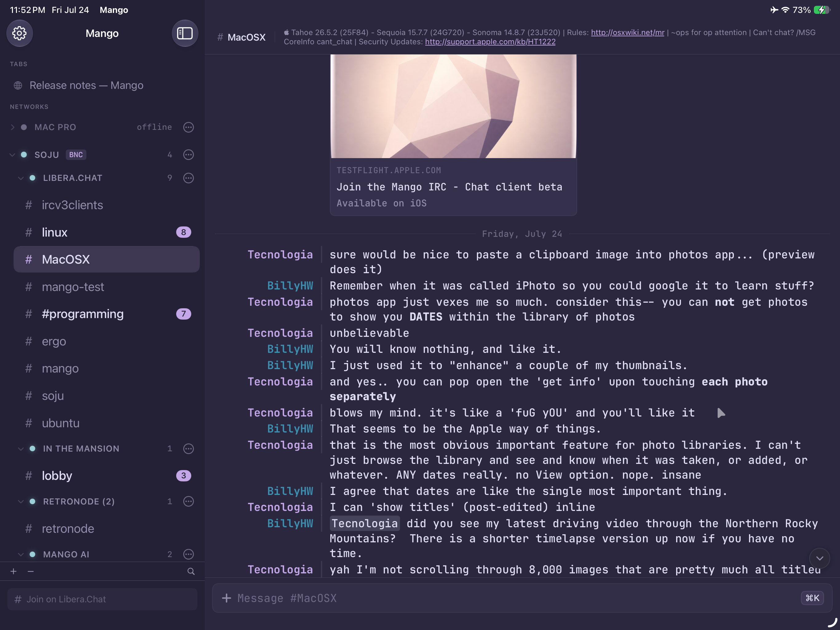Focus the Join on Libera.Chat field

(x=102, y=599)
